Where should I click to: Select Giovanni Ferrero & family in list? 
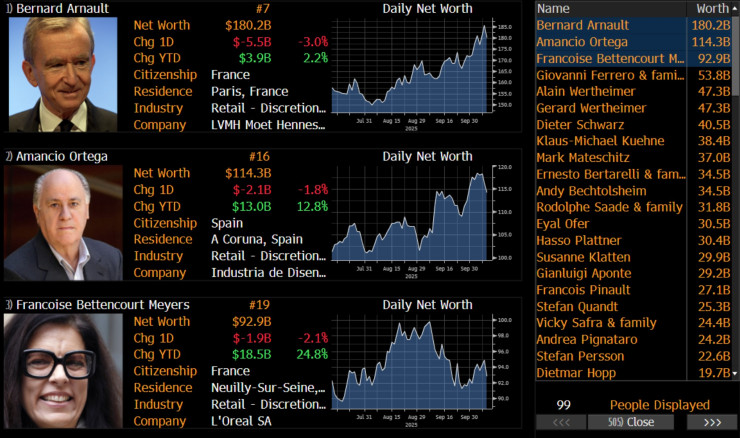coord(610,75)
